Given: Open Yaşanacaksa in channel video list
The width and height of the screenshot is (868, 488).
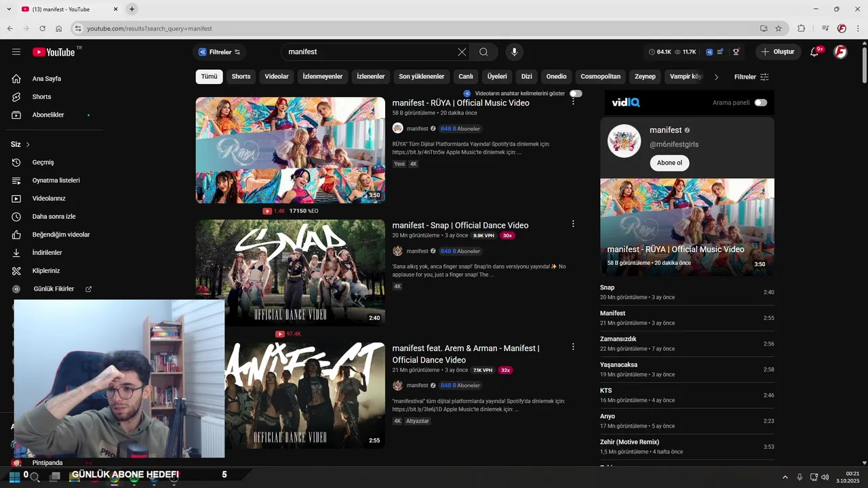Looking at the screenshot, I should point(618,365).
